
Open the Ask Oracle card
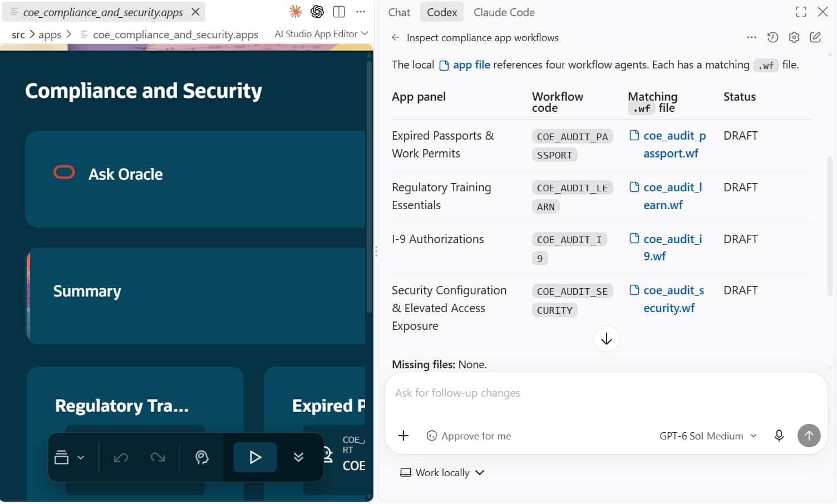195,179
